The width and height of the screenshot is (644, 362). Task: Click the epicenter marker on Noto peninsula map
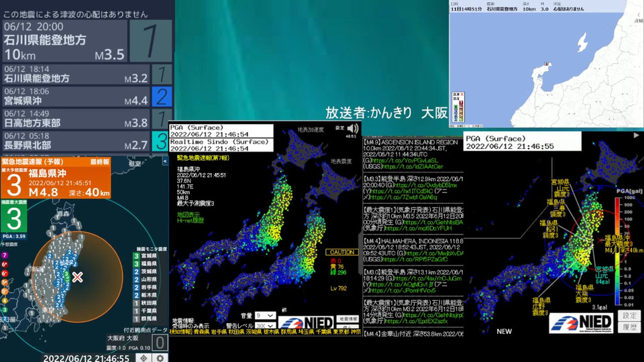pyautogui.click(x=547, y=64)
